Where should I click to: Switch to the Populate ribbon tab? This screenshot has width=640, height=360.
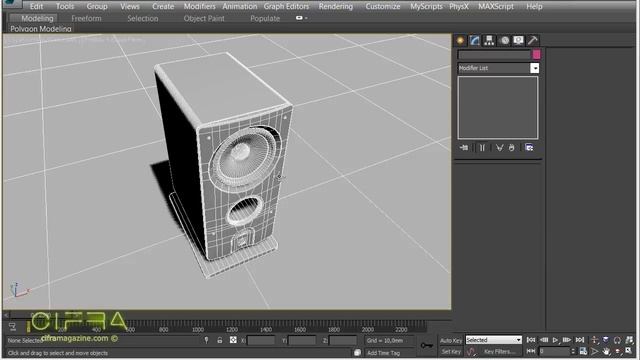265,18
